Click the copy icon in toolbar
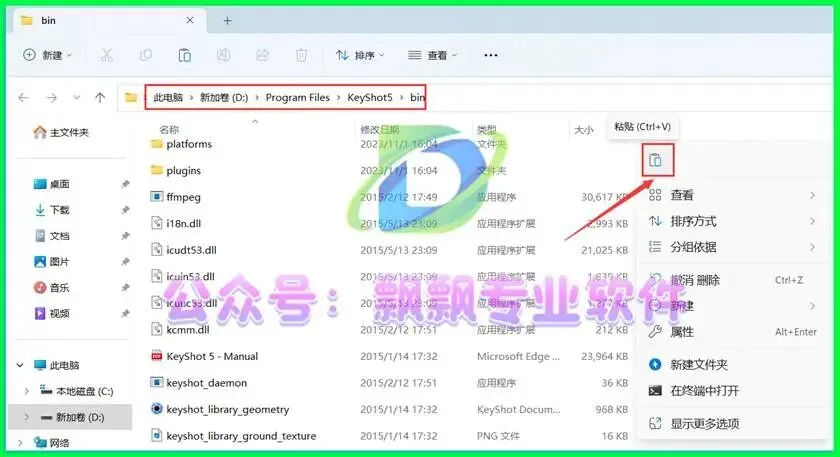 [146, 55]
